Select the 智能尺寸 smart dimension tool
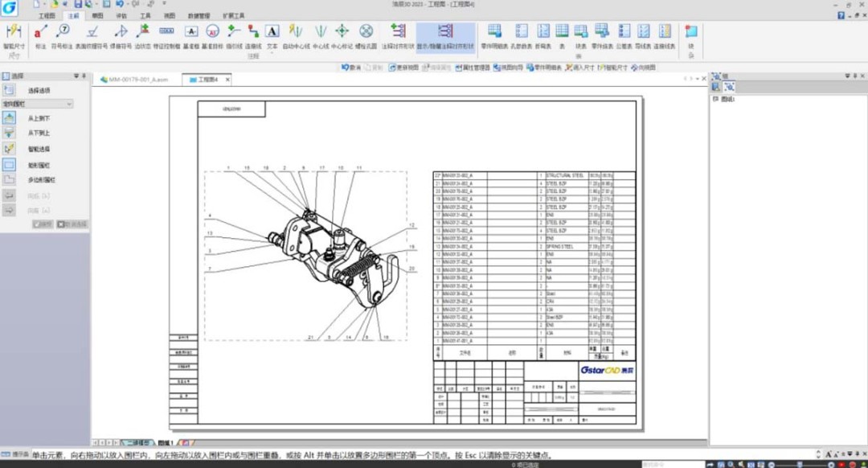The width and height of the screenshot is (868, 468). 14,34
